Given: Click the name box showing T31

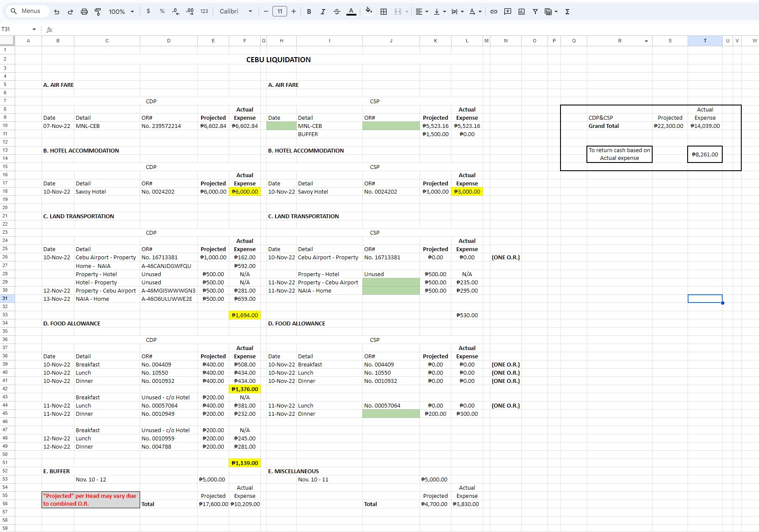Looking at the screenshot, I should point(16,29).
